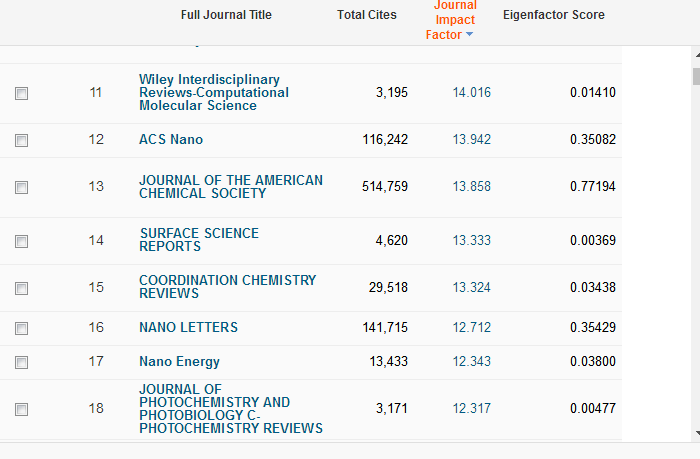
Task: Click the Full Journal Title column header
Action: (226, 15)
